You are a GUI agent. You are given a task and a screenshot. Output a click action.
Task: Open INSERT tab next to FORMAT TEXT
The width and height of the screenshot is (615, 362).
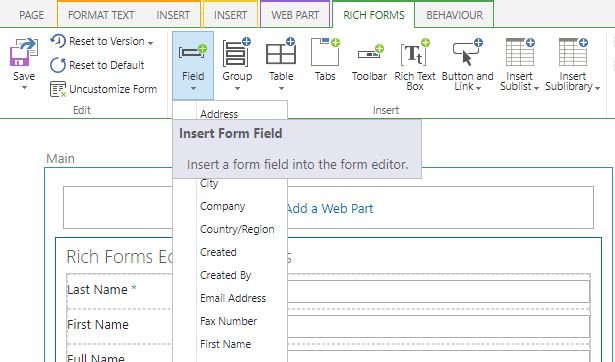coord(173,15)
